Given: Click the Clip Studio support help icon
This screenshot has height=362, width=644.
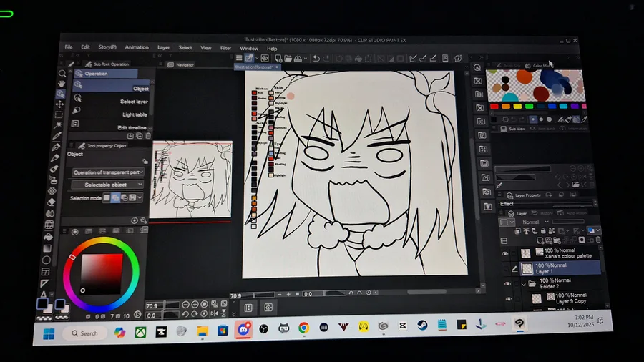Looking at the screenshot, I should pos(459,58).
